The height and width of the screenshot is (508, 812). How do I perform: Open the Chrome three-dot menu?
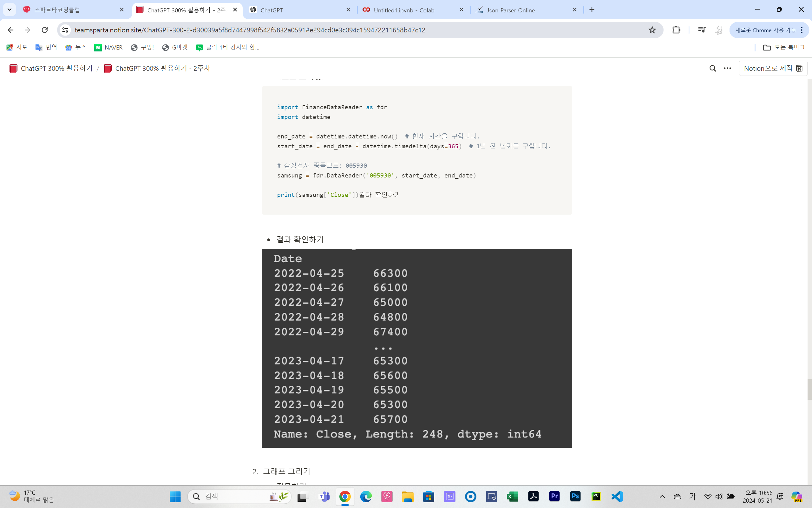802,30
